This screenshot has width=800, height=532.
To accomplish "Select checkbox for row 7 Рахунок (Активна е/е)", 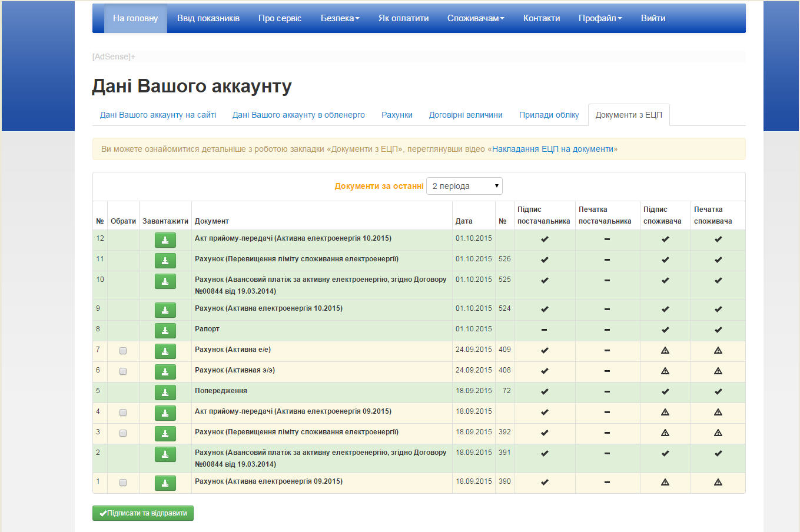I will 123,351.
